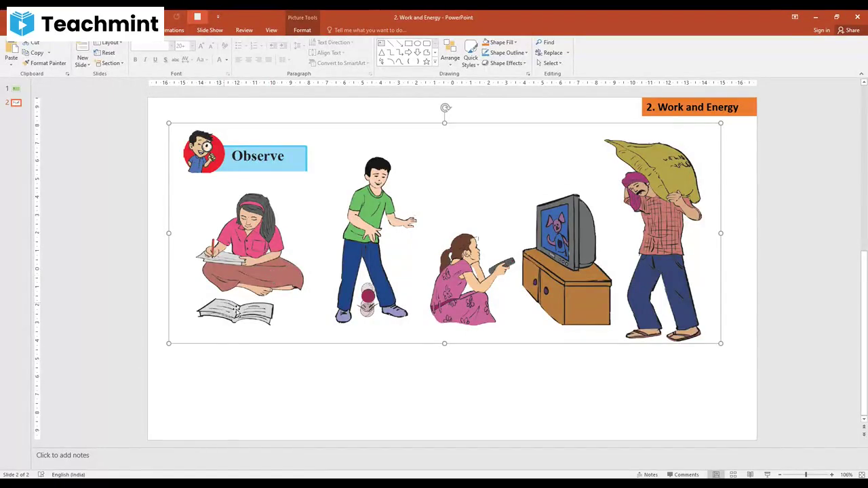Open the Review ribbon tab

(244, 30)
